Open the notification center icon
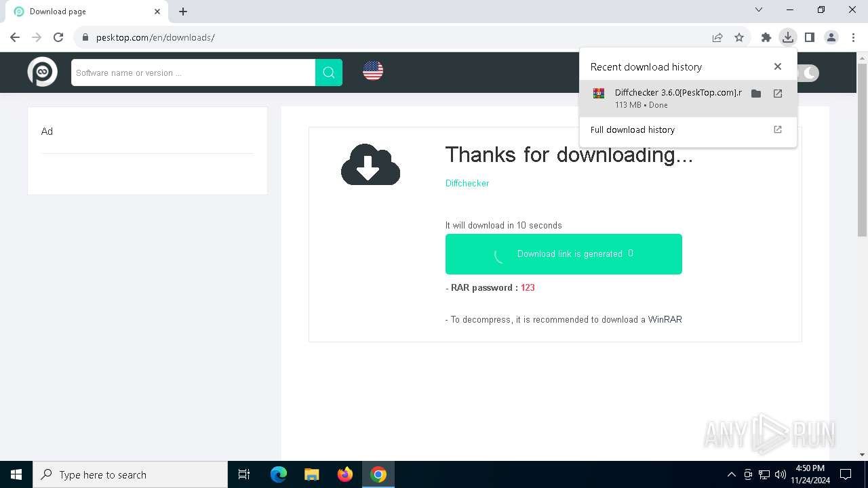This screenshot has height=488, width=868. [846, 474]
